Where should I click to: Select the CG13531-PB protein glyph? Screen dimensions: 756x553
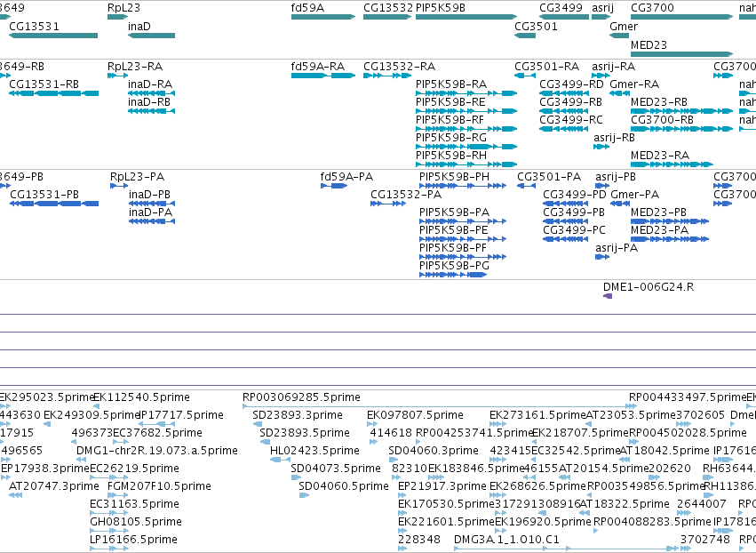(x=54, y=204)
